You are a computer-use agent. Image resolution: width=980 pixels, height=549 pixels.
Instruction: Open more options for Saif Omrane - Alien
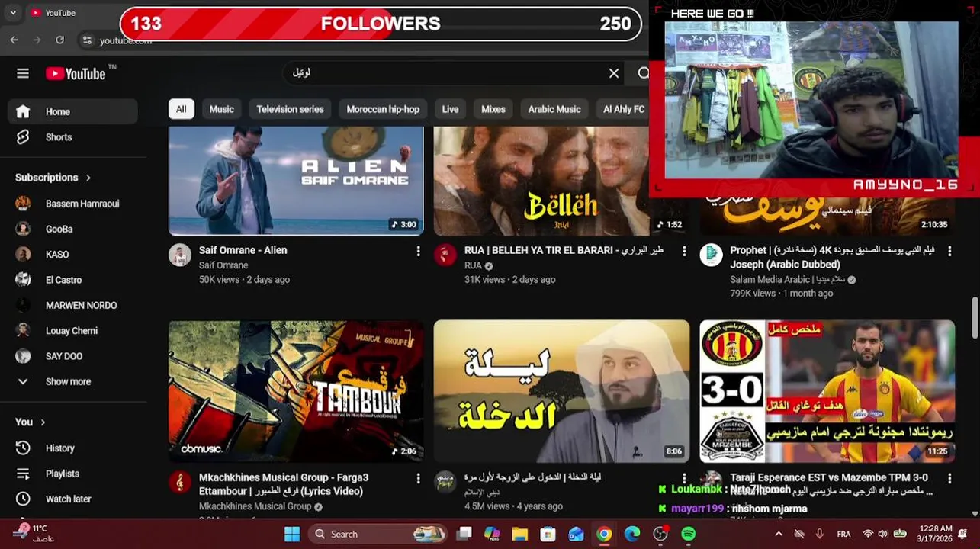coord(418,251)
